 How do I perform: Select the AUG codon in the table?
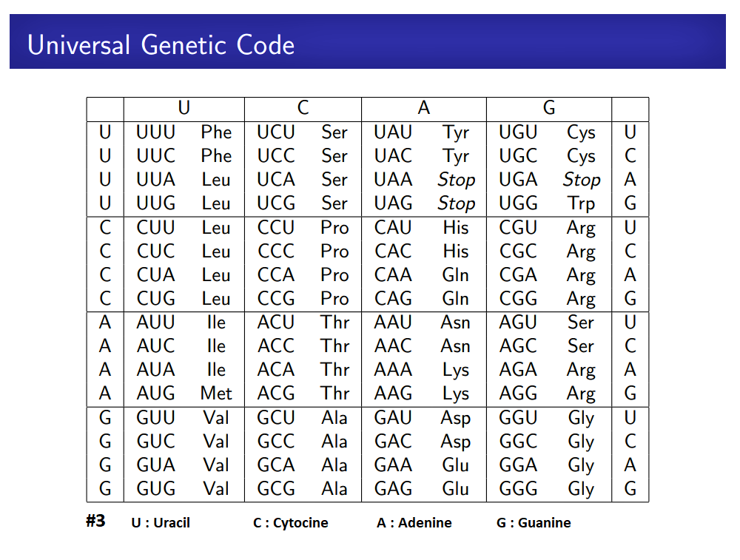pyautogui.click(x=155, y=394)
